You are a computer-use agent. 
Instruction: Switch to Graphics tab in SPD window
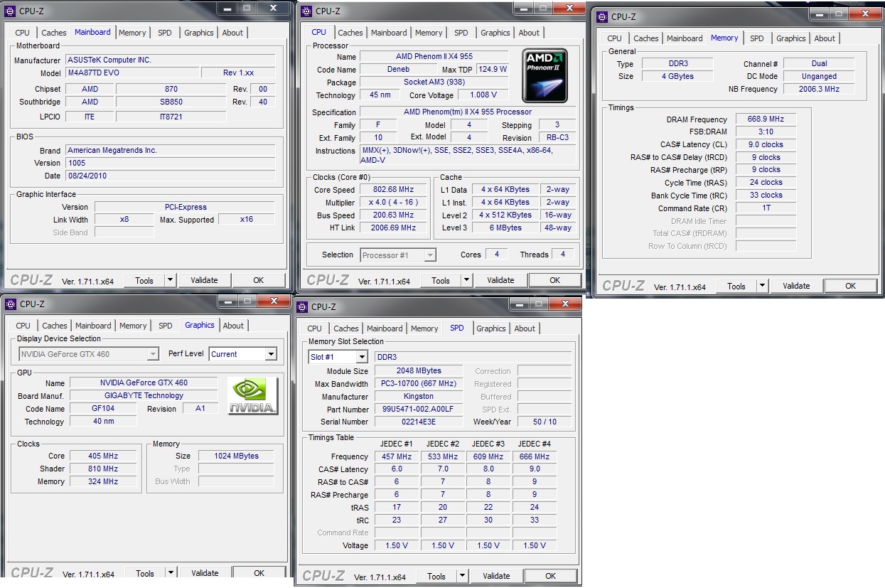point(491,328)
